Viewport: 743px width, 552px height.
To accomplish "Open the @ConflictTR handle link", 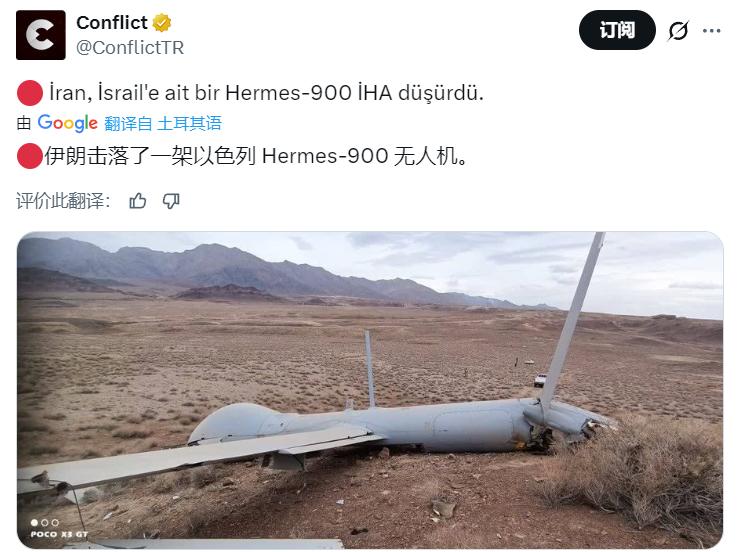I will pos(130,47).
